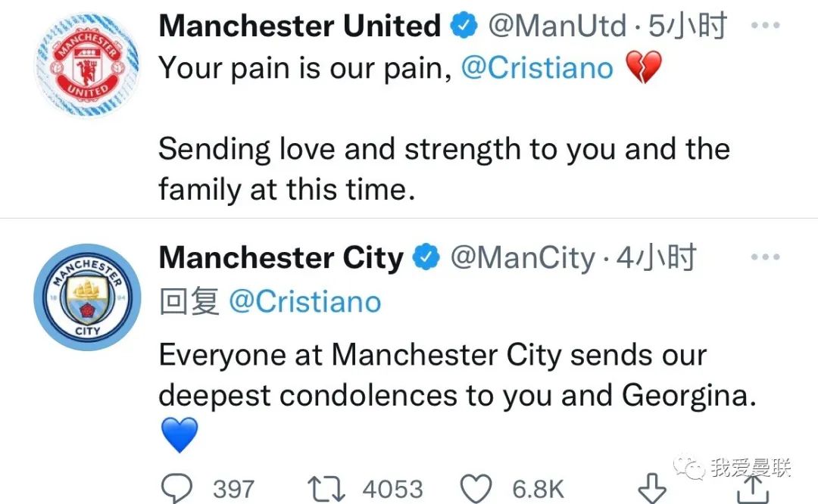The height and width of the screenshot is (504, 818).
Task: Open more options on Manchester United tweet
Action: [x=765, y=25]
